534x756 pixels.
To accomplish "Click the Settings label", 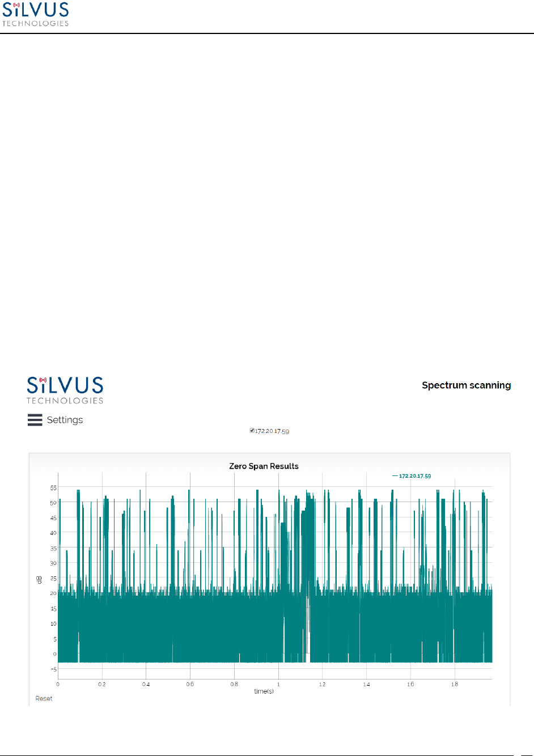I will 65,420.
